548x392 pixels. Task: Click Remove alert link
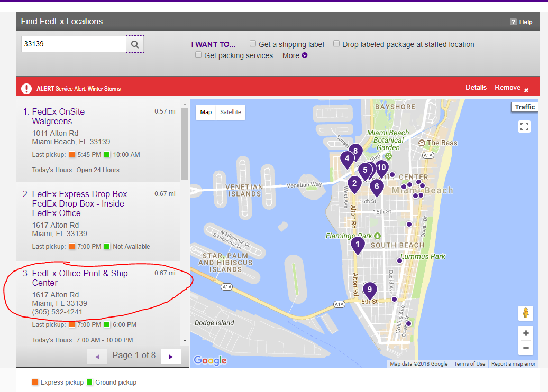click(507, 88)
